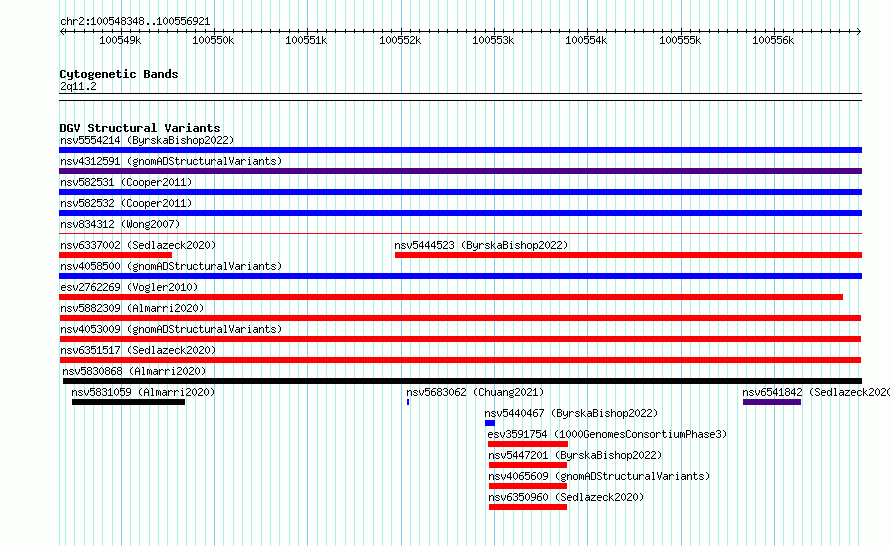Select the red bar under nsv5444523
This screenshot has width=890, height=546.
point(628,255)
